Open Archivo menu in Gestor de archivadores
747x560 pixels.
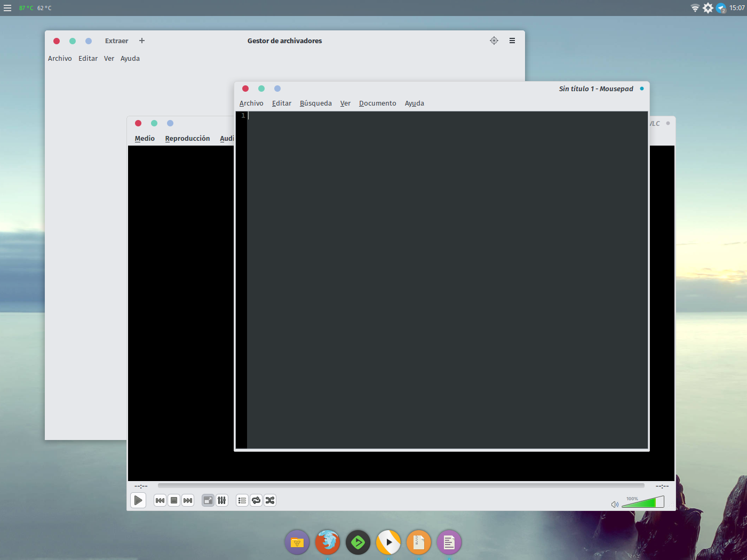tap(60, 59)
